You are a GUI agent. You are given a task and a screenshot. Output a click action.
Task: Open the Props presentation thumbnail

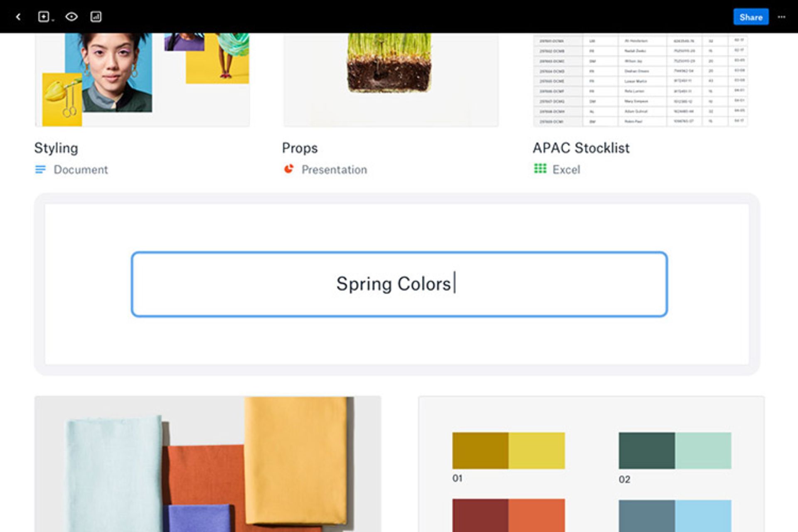391,80
